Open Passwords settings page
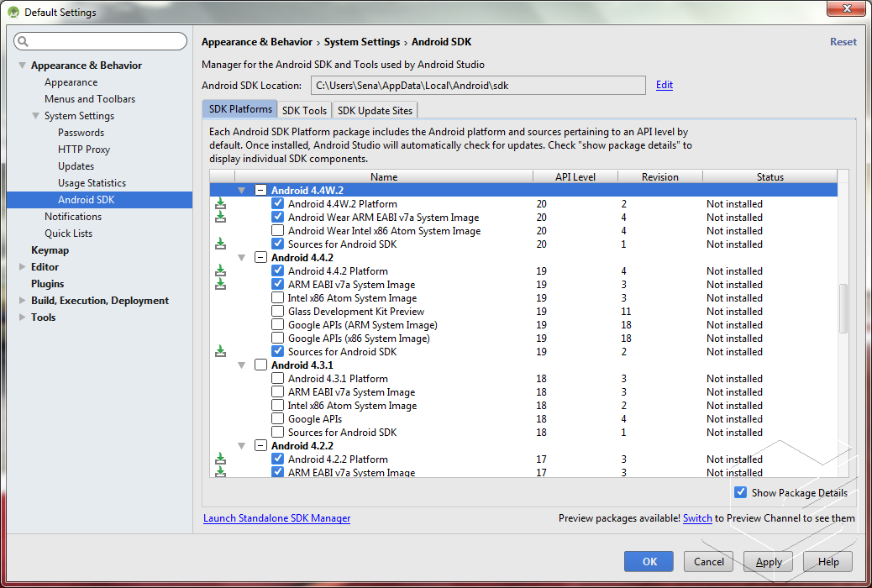This screenshot has width=872, height=588. [81, 133]
